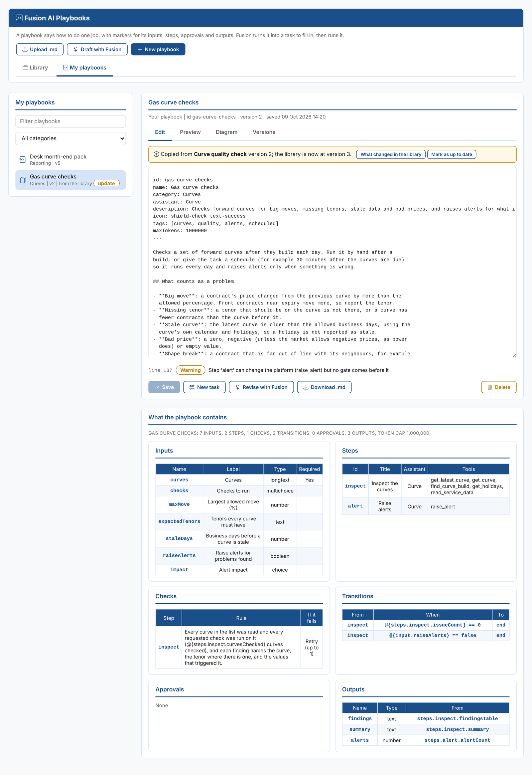Image resolution: width=532 pixels, height=775 pixels.
Task: Click the 'Tools' column header in Steps
Action: (468, 469)
